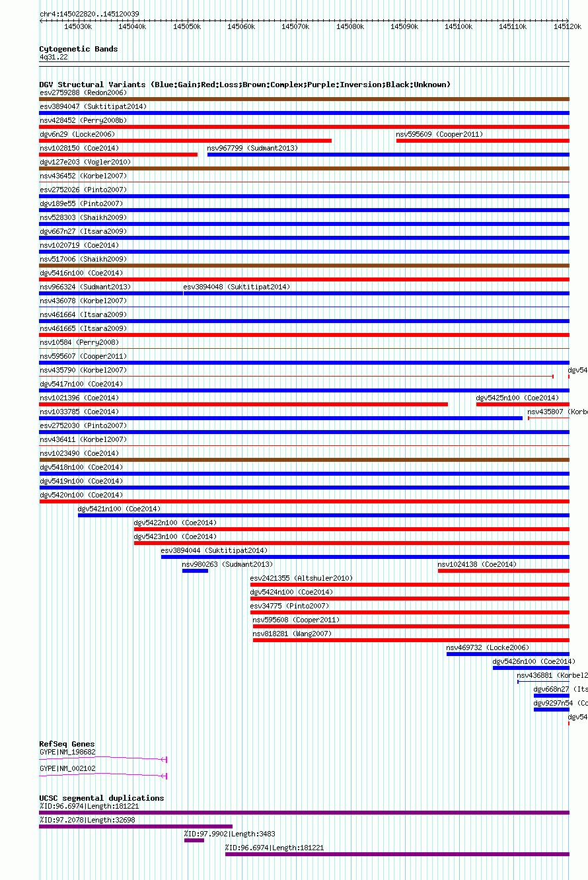This screenshot has width=588, height=880.
Task: Select the nsv595607 (Cooper2011) variant label
Action: [x=83, y=356]
